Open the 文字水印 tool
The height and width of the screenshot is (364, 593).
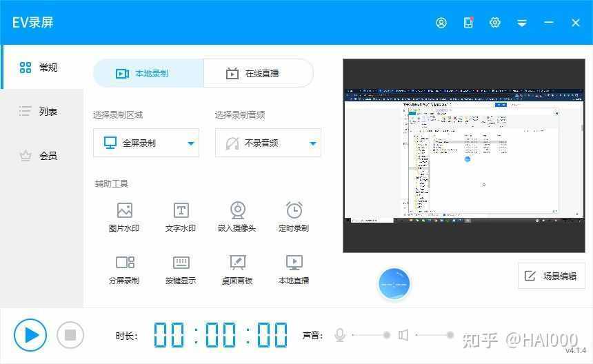pyautogui.click(x=181, y=217)
